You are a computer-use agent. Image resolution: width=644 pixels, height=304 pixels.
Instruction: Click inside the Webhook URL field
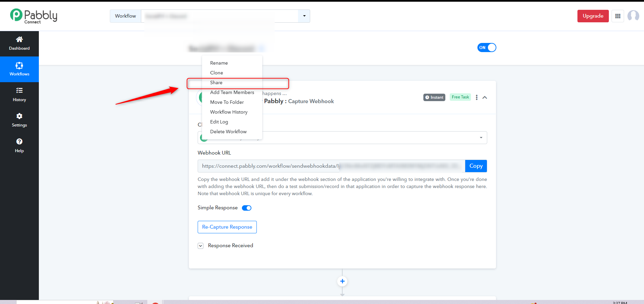331,166
